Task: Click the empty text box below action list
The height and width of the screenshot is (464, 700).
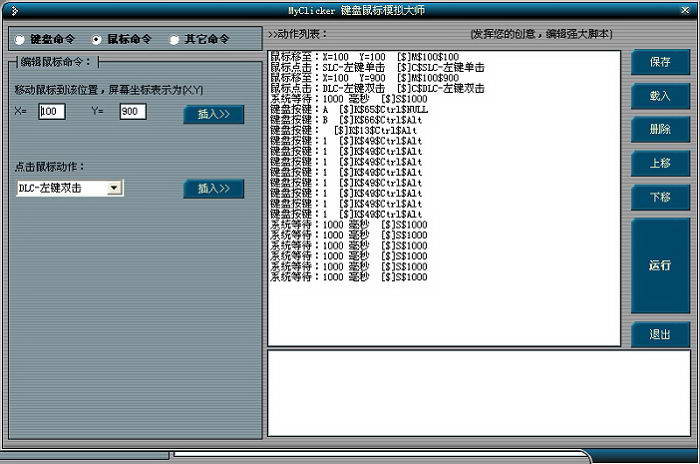Action: 478,392
